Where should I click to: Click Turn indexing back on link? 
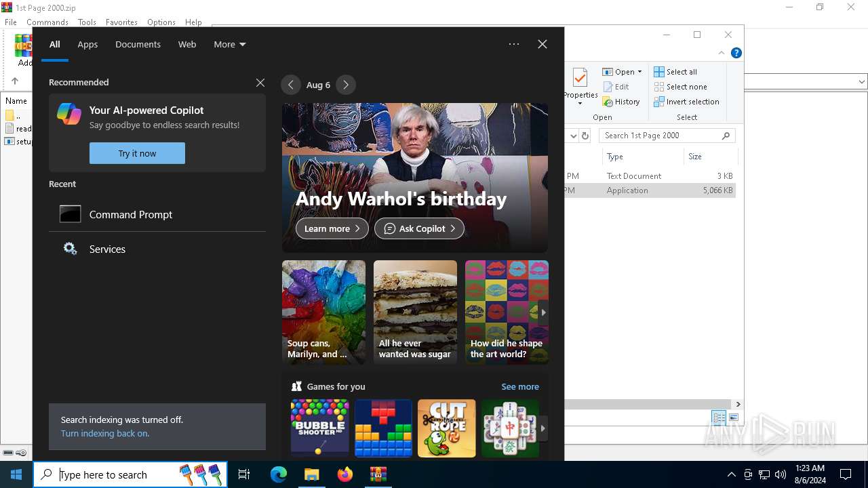(105, 434)
